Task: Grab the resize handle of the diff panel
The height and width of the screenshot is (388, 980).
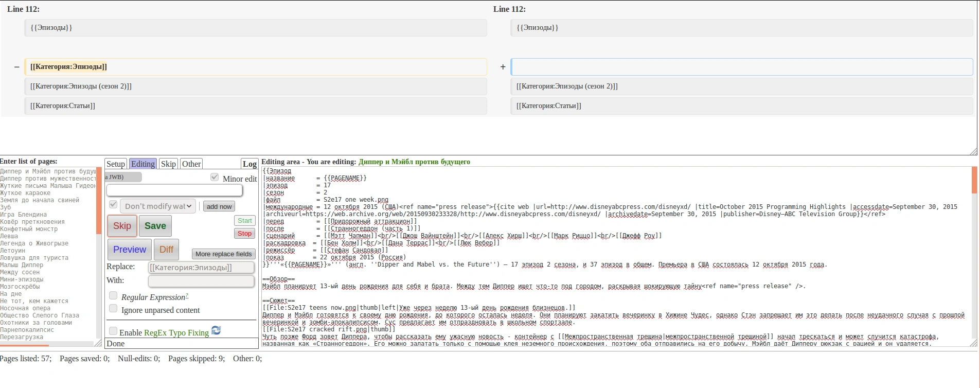Action: pyautogui.click(x=973, y=151)
